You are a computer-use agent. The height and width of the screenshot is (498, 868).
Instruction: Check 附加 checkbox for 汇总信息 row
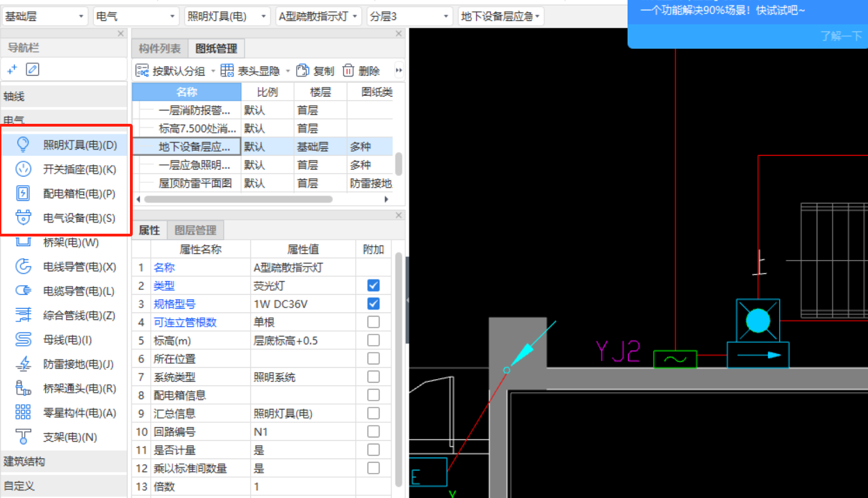373,413
